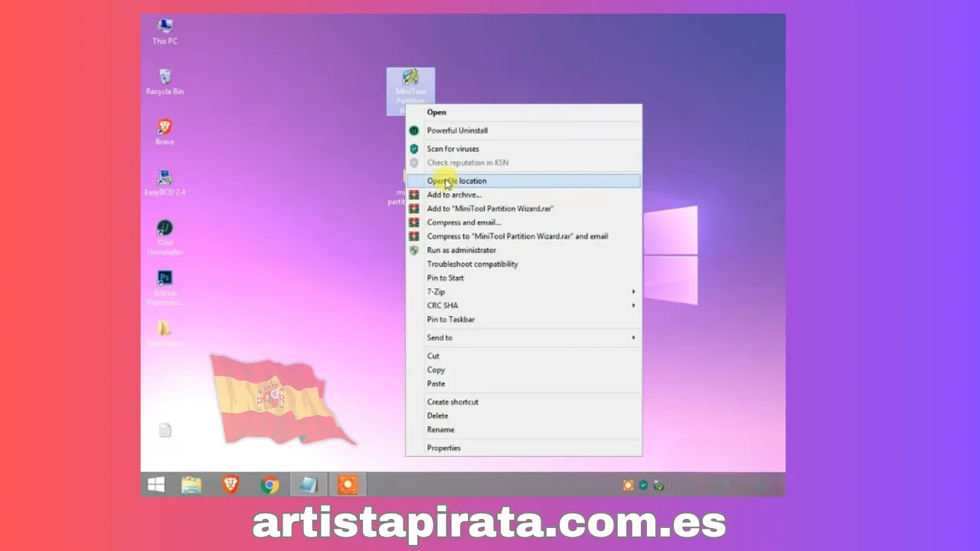Choose Add to "MiniTool Partition Wizard.rar"
Viewport: 980px width, 551px height.
tap(524, 209)
